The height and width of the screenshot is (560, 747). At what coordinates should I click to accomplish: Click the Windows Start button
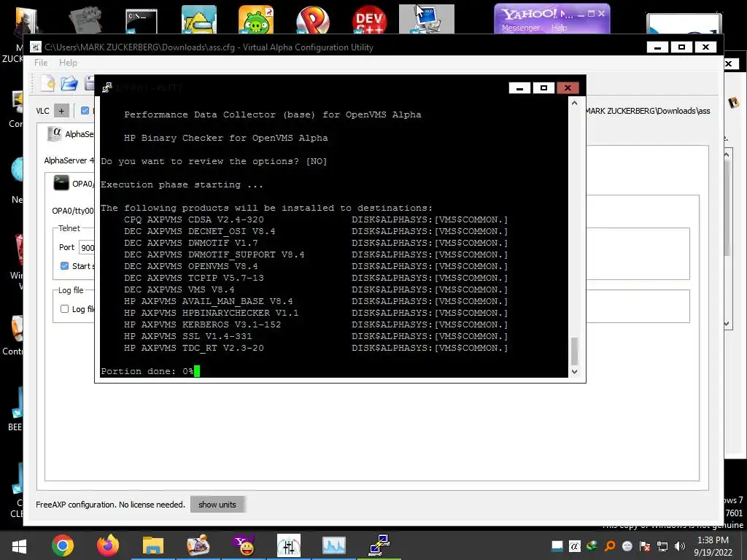pos(19,545)
